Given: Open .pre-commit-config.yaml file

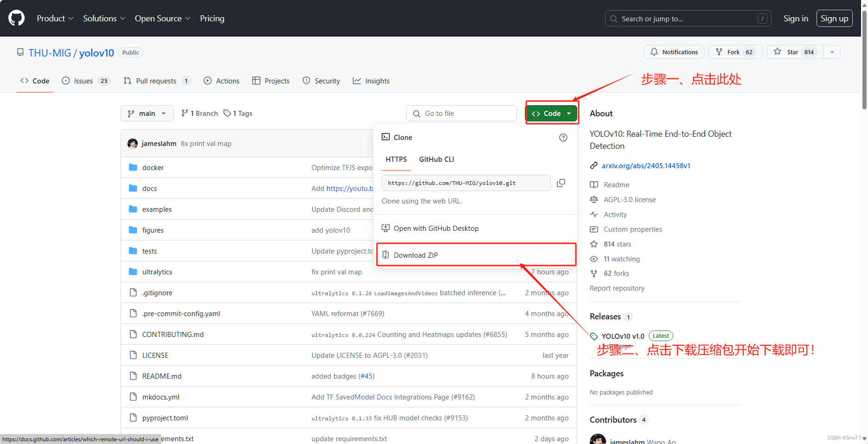Looking at the screenshot, I should pos(181,314).
